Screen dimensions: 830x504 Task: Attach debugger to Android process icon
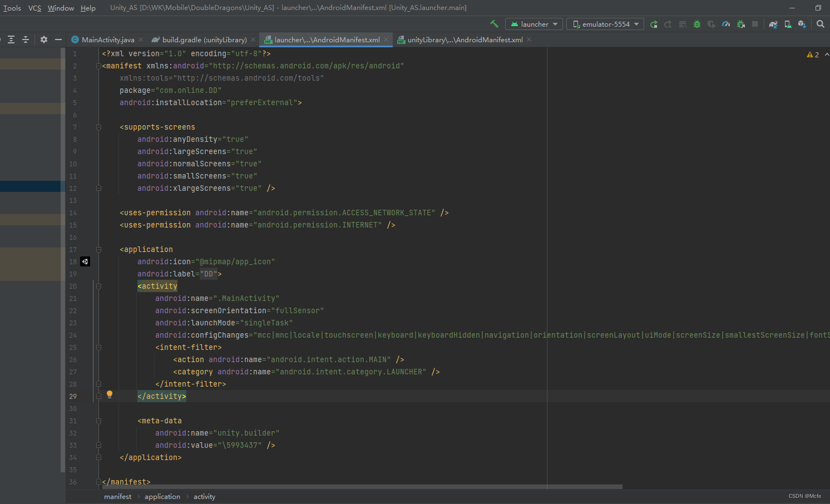click(x=741, y=24)
